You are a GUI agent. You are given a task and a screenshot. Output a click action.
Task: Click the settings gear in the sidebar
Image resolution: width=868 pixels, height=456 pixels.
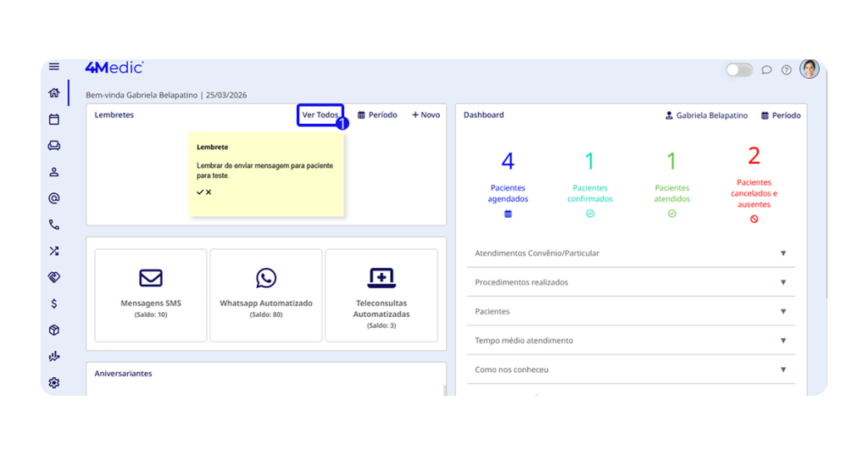[x=54, y=382]
